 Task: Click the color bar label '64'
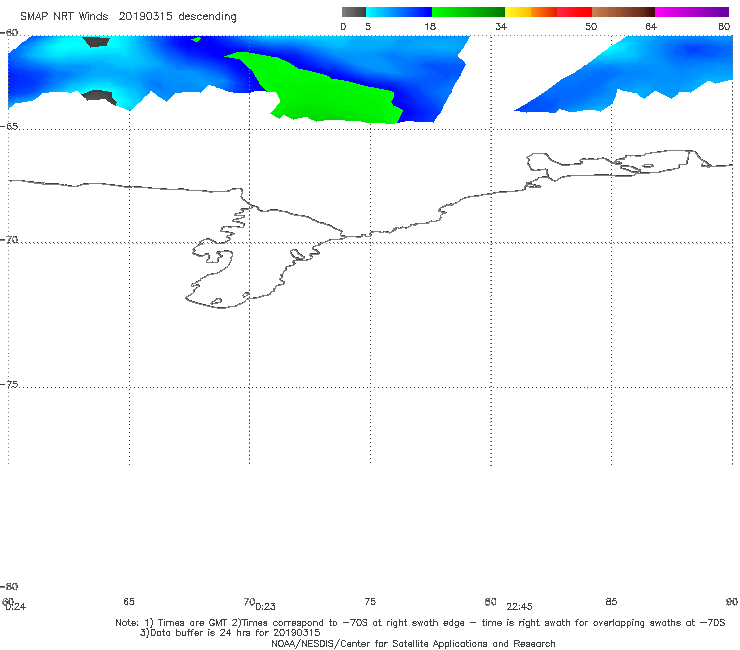coord(651,26)
